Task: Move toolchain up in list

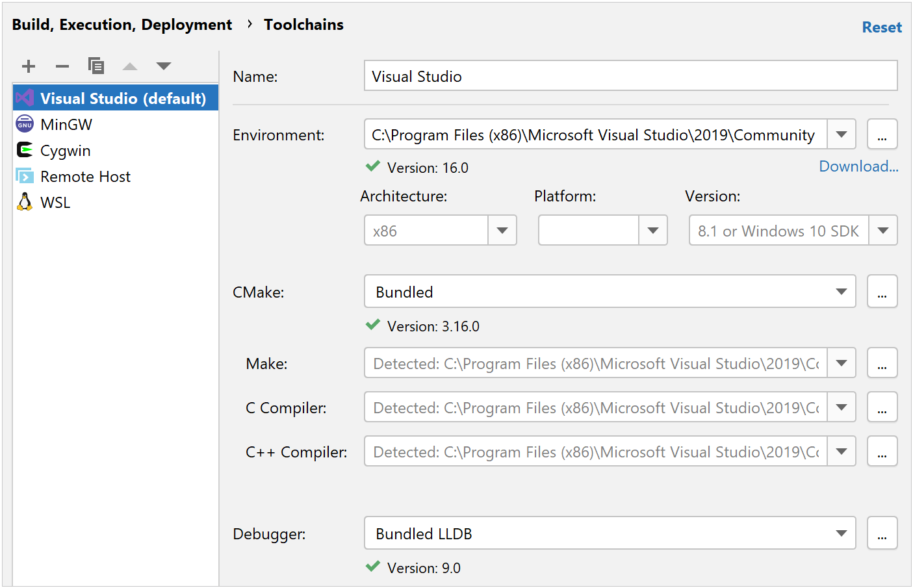Action: coord(130,66)
